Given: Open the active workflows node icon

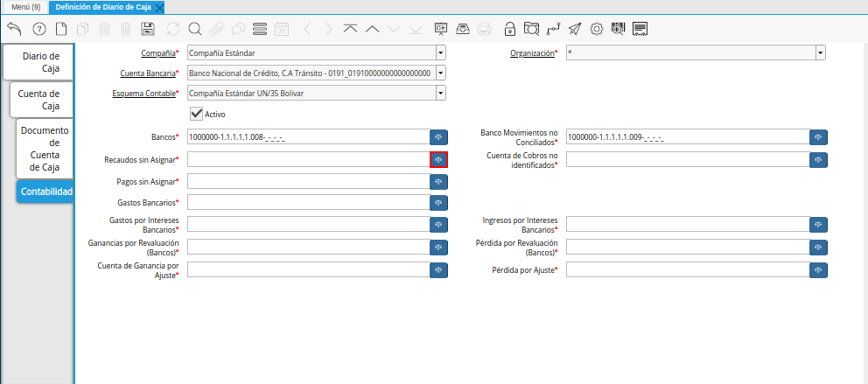Looking at the screenshot, I should tap(553, 29).
